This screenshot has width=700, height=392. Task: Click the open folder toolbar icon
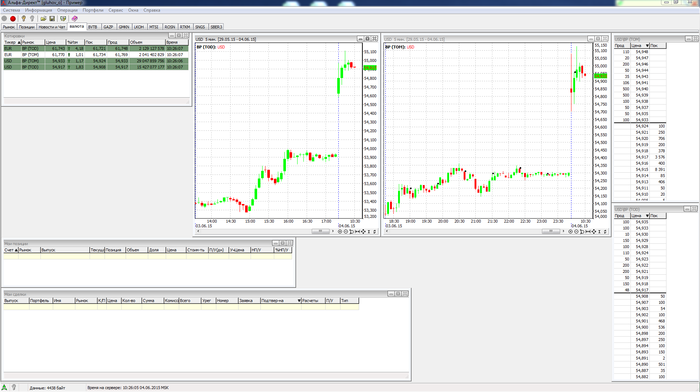[43, 19]
